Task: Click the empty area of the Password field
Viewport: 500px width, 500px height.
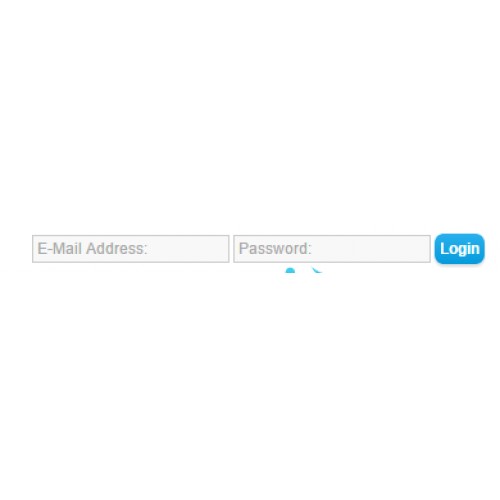Action: (371, 249)
